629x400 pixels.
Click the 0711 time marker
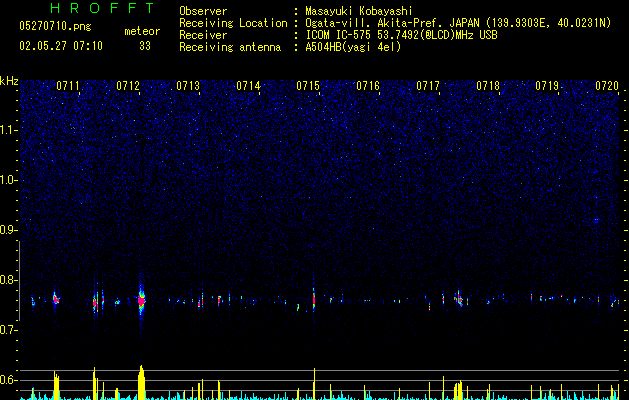pyautogui.click(x=67, y=85)
